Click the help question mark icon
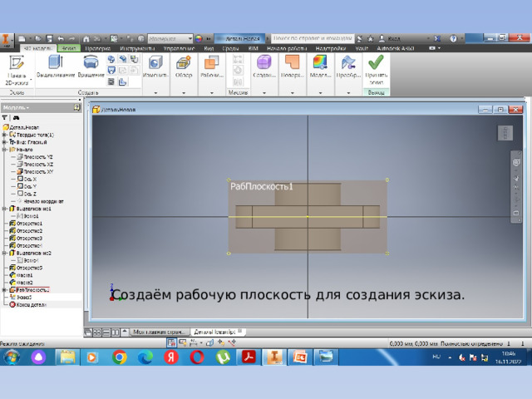Viewport: 532px width, 399px height. point(453,39)
